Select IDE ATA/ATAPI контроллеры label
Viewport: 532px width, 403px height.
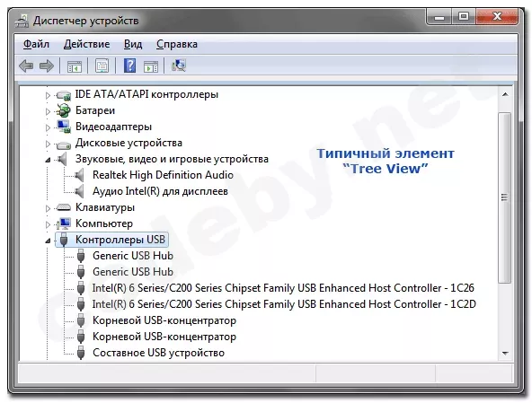coord(146,94)
